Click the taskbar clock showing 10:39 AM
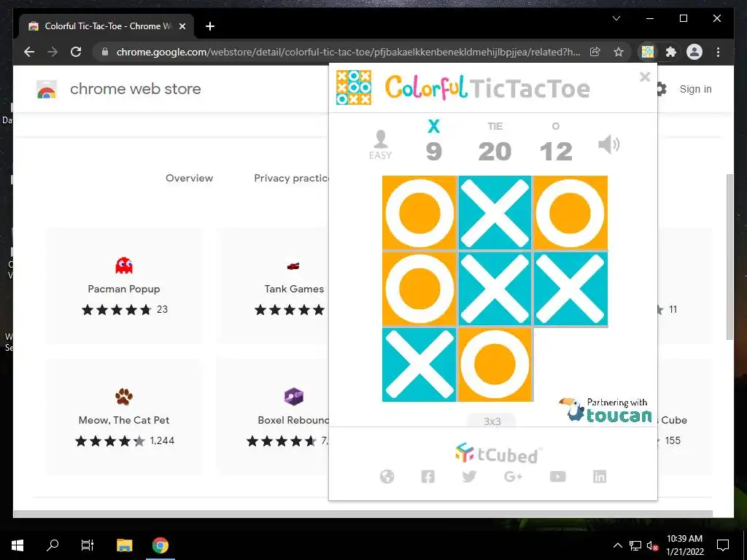Screen dimensions: 747x560 [x=684, y=545]
